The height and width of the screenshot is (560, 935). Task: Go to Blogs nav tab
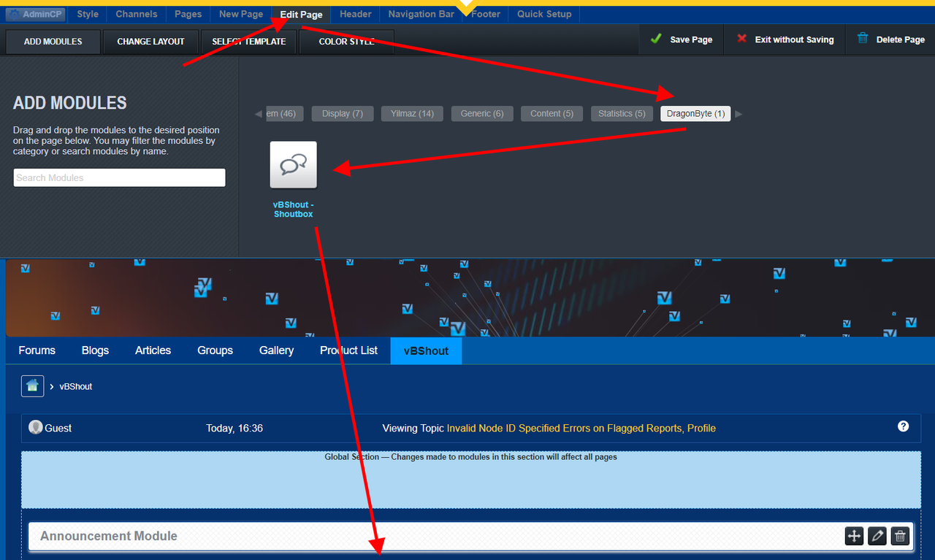point(95,350)
